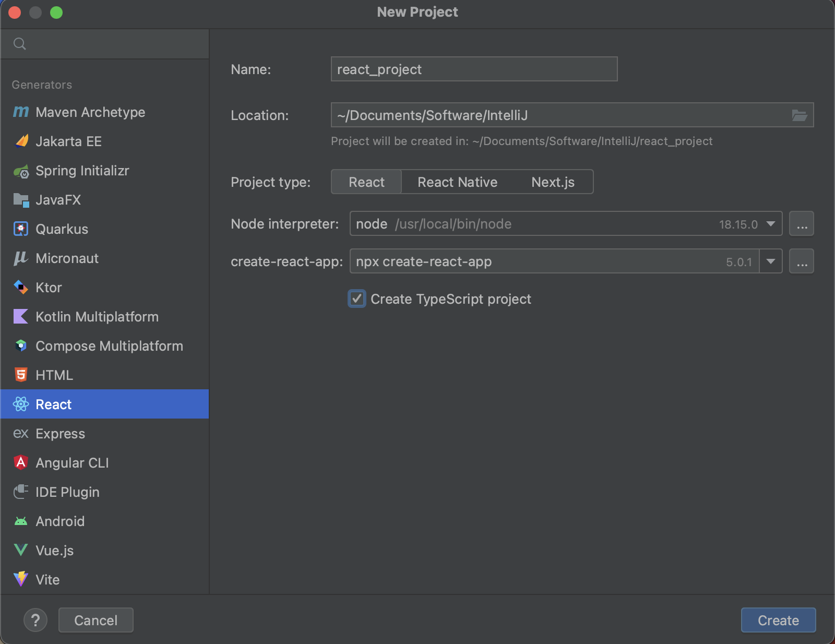Pick the Kotlin Multiplatform generator
This screenshot has width=835, height=644.
(104, 317)
